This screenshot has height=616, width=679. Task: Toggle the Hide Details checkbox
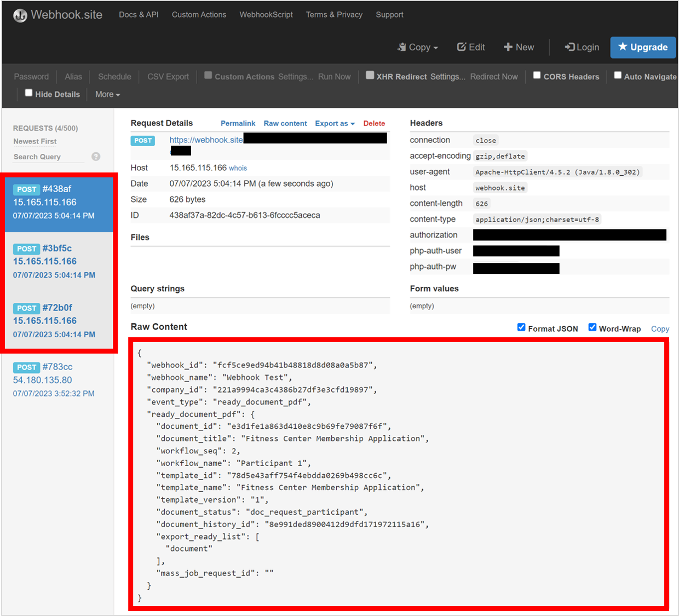click(x=28, y=93)
